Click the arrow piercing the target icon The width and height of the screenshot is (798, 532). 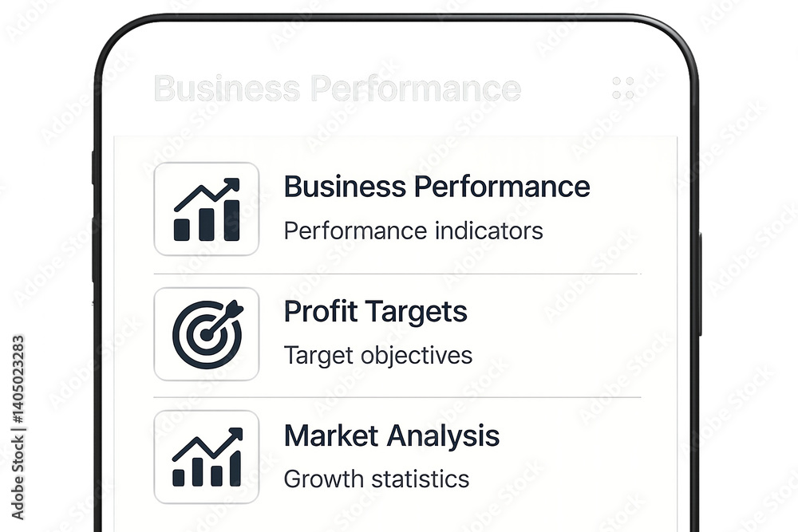pyautogui.click(x=223, y=318)
